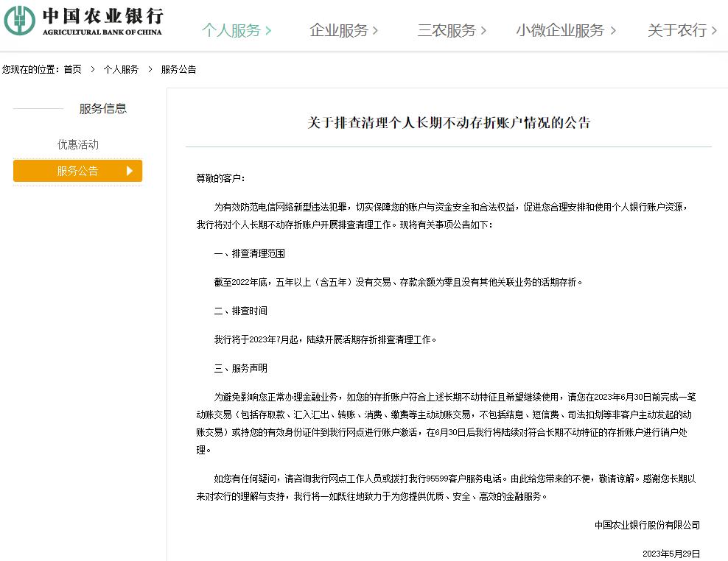Viewport: 728px width, 561px height.
Task: Click 个人服务 in the breadcrumb trail
Action: tap(122, 70)
